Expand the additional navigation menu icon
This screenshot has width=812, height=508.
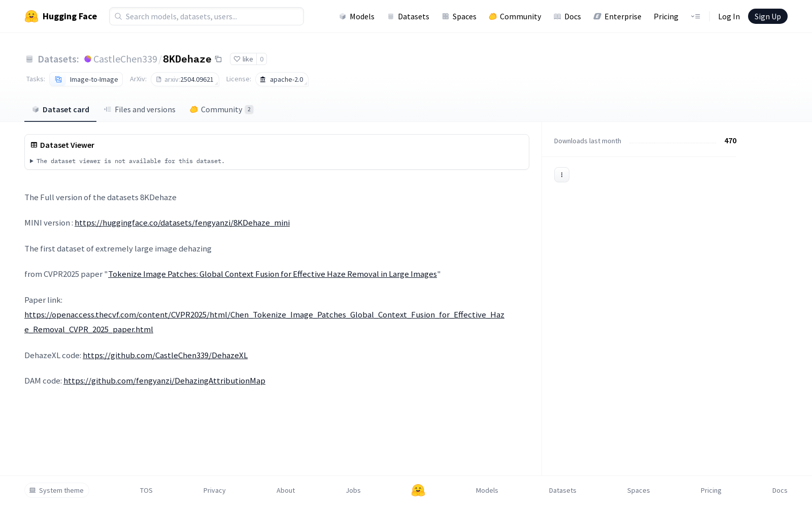pos(695,16)
